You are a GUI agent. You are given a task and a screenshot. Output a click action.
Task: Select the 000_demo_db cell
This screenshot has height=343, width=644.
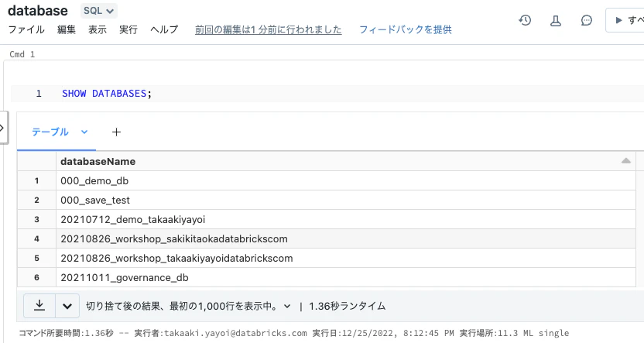(x=346, y=180)
